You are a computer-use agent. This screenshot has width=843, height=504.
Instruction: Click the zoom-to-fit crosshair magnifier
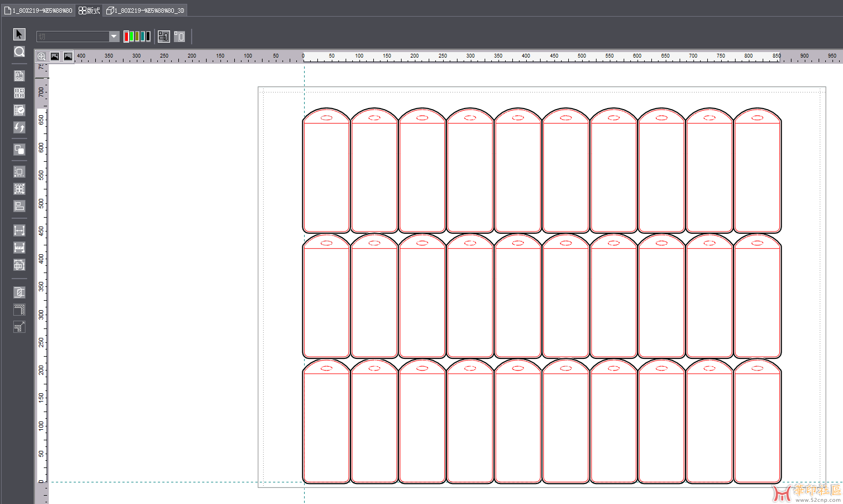click(x=42, y=56)
